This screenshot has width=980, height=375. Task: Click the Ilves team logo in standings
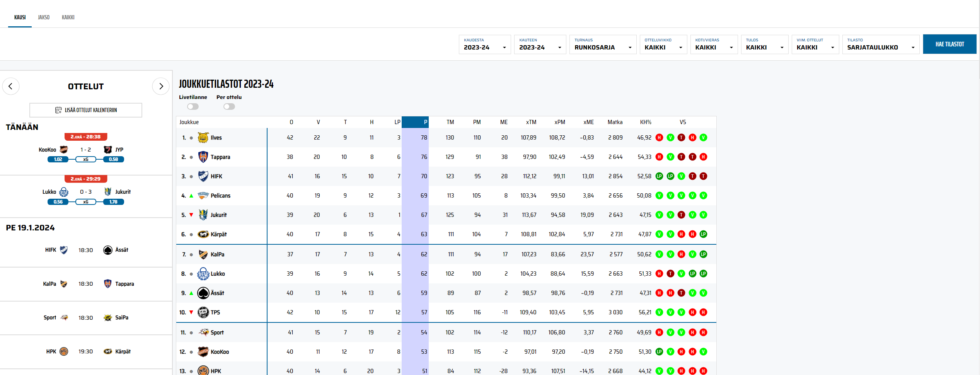203,138
